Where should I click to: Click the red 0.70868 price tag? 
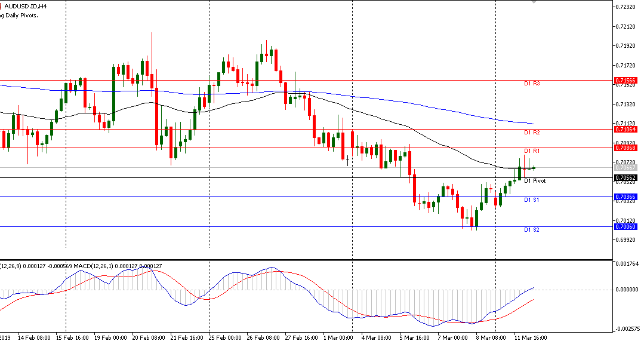click(x=625, y=148)
